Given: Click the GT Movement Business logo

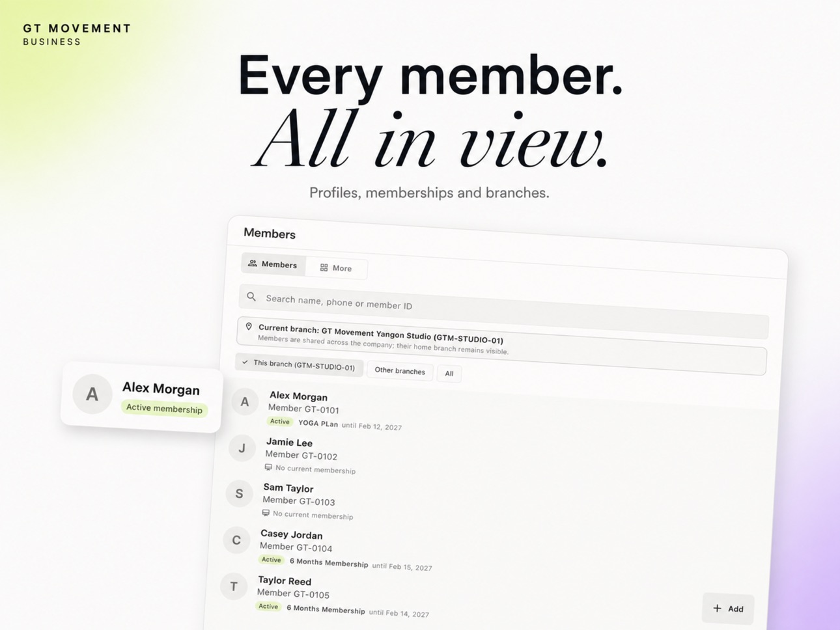Looking at the screenshot, I should 77,34.
